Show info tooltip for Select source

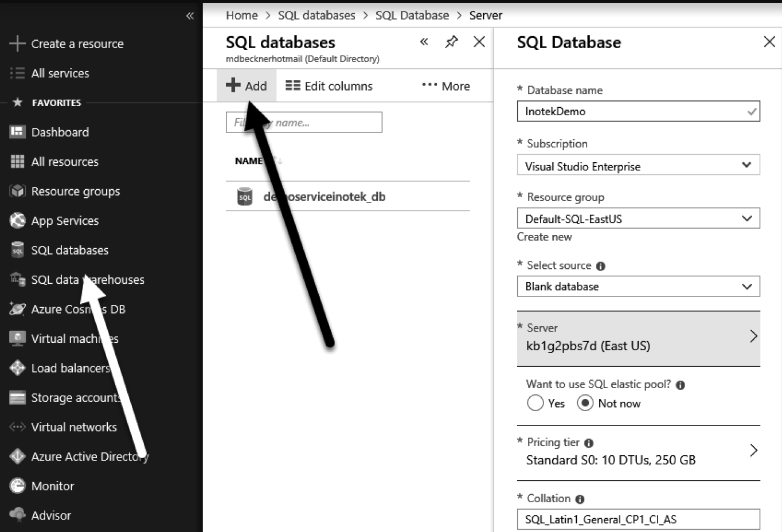(601, 266)
